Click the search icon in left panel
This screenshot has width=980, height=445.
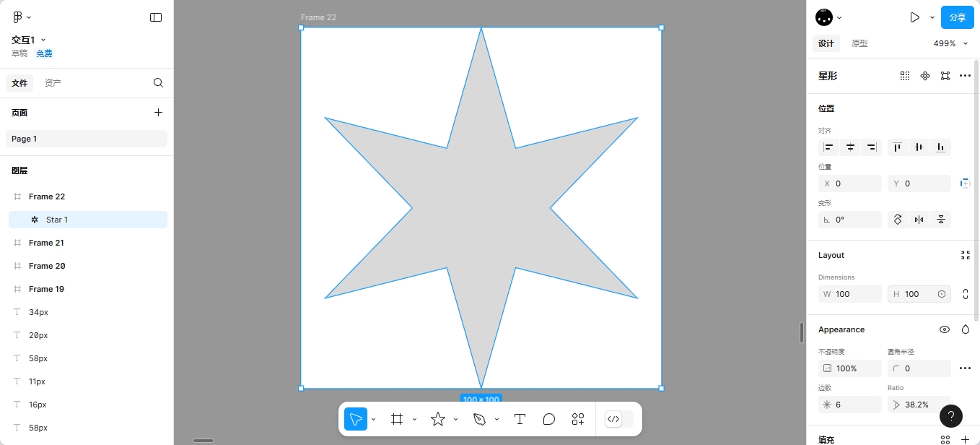158,83
